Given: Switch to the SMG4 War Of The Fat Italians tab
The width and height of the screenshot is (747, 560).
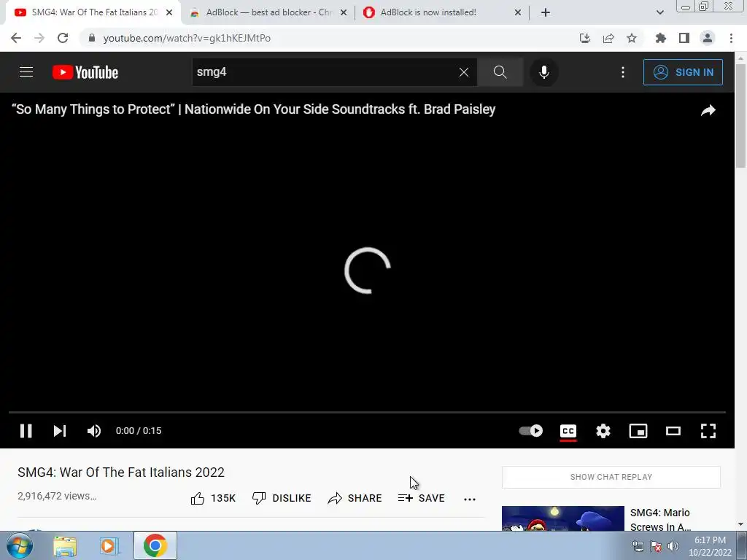Looking at the screenshot, I should click(x=93, y=12).
